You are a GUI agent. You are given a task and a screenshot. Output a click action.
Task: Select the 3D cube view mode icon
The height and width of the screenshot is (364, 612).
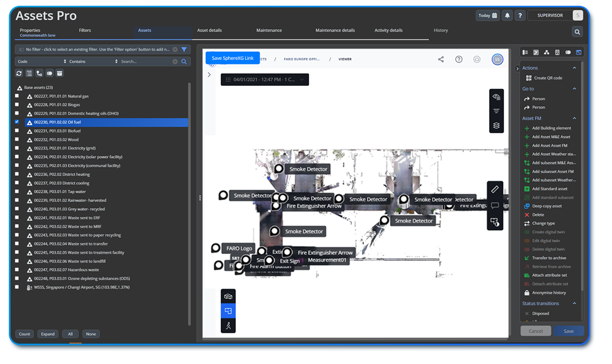pos(228,296)
